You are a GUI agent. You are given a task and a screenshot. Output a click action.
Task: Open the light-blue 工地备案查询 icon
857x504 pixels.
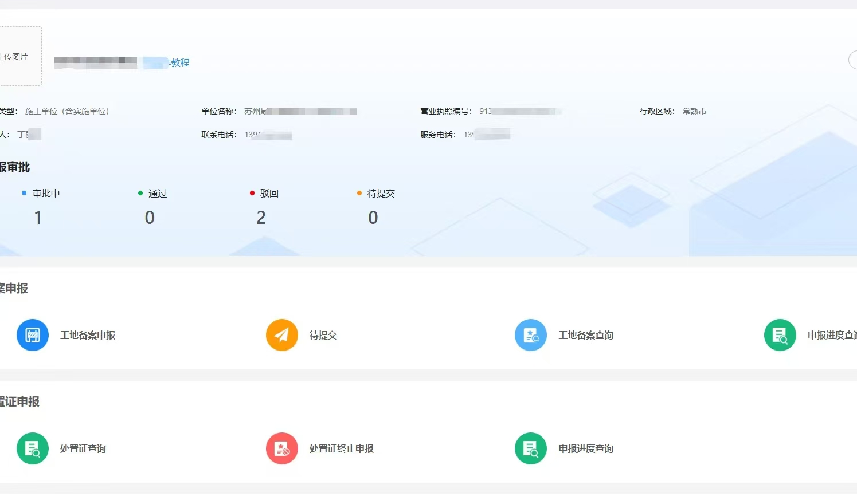531,335
